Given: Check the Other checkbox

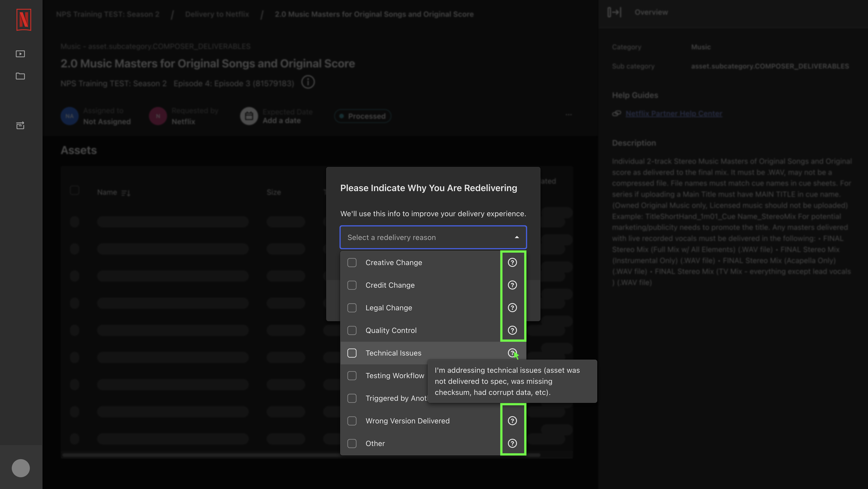Looking at the screenshot, I should click(352, 443).
